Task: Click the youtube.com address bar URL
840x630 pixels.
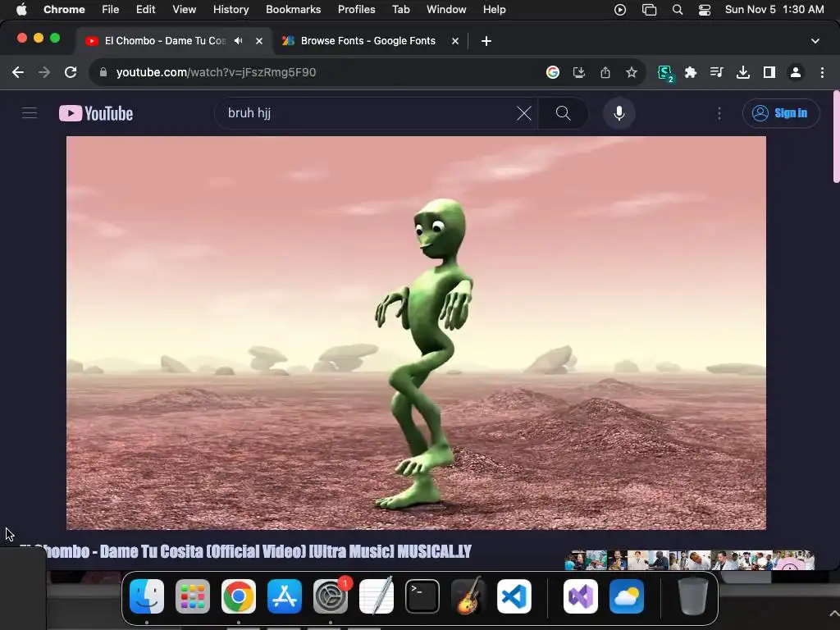Action: point(216,72)
